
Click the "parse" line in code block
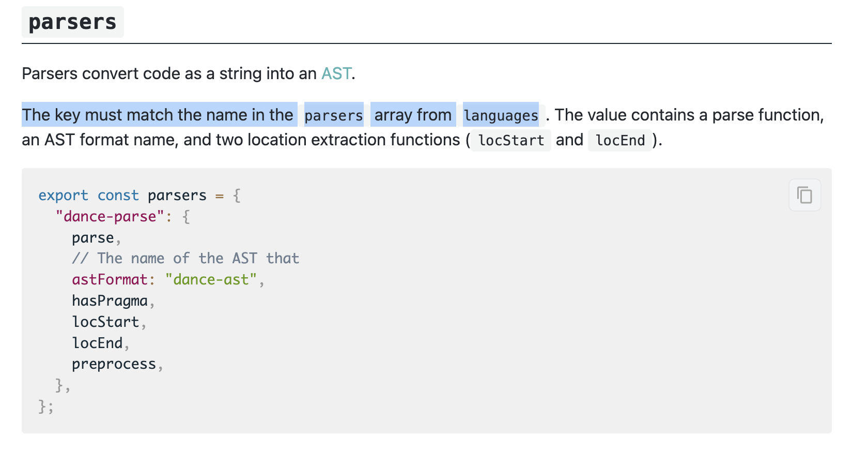coord(93,238)
